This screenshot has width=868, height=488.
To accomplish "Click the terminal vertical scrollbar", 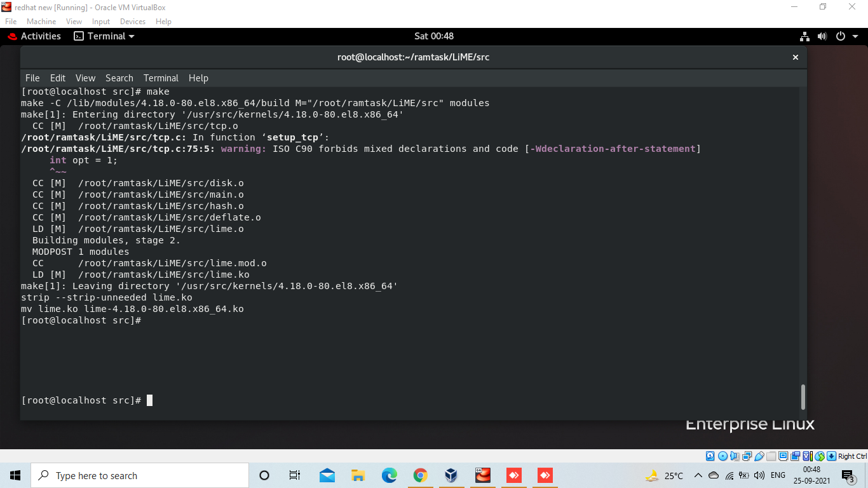I will tap(803, 397).
